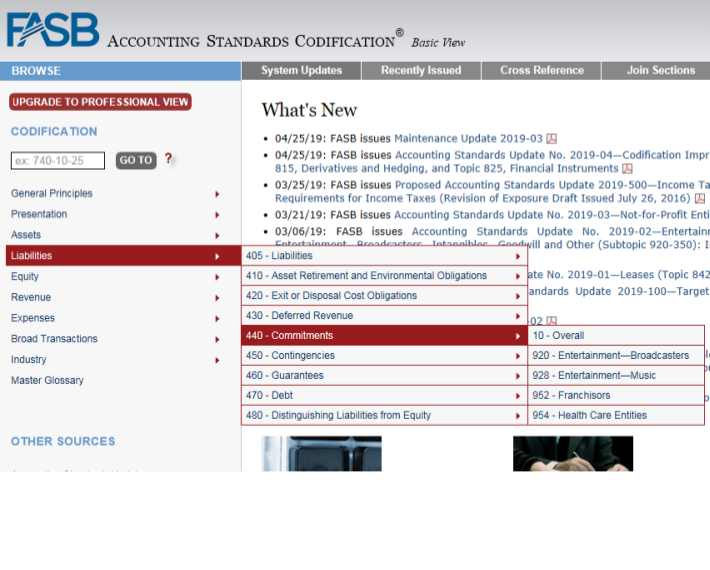Open the Recently Issued tab
710x570 pixels.
421,71
